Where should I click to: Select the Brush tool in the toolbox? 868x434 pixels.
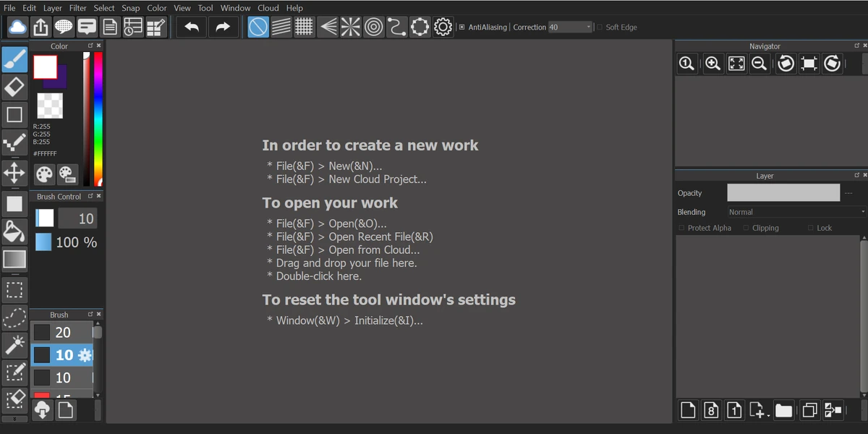tap(14, 60)
